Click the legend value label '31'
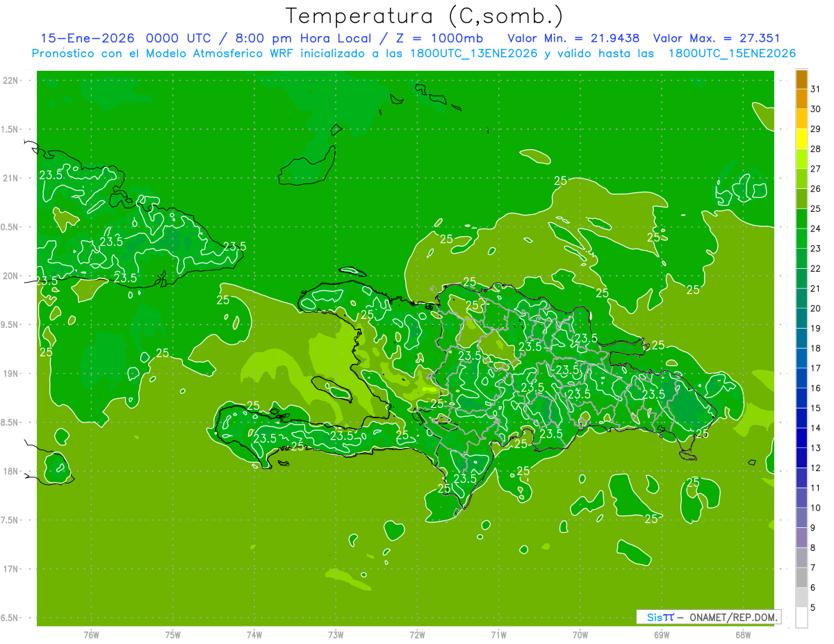The width and height of the screenshot is (834, 644). pyautogui.click(x=815, y=89)
